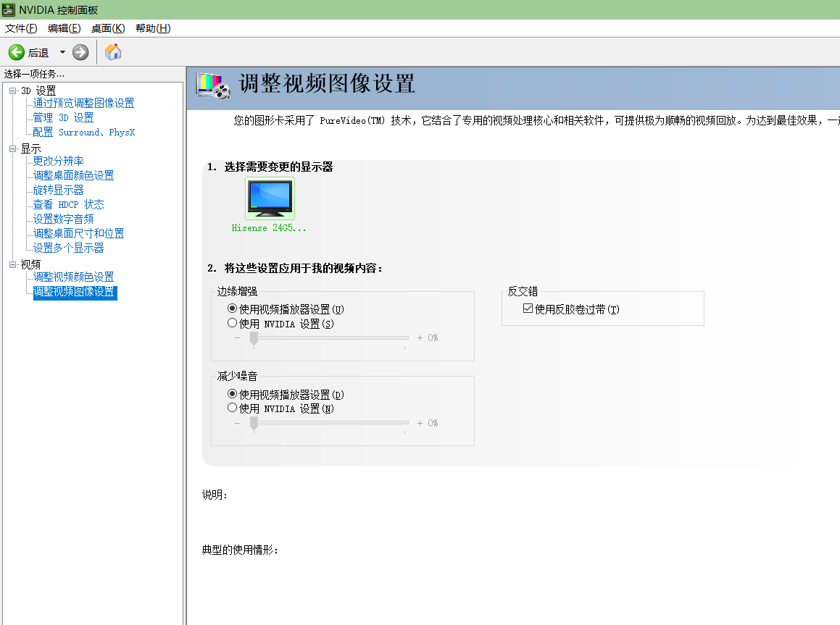Select the Hisense 24G5 monitor icon
Viewport: 840px width, 625px height.
pyautogui.click(x=270, y=197)
